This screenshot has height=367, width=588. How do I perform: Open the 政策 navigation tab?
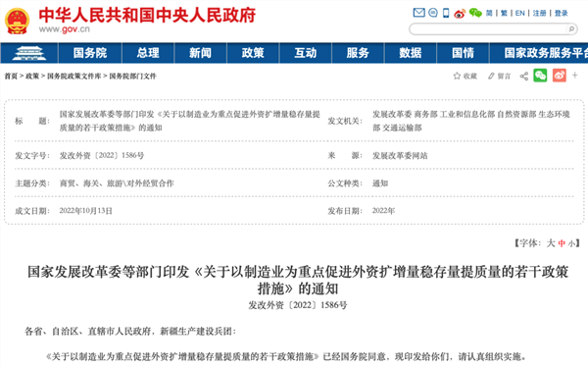click(x=253, y=53)
